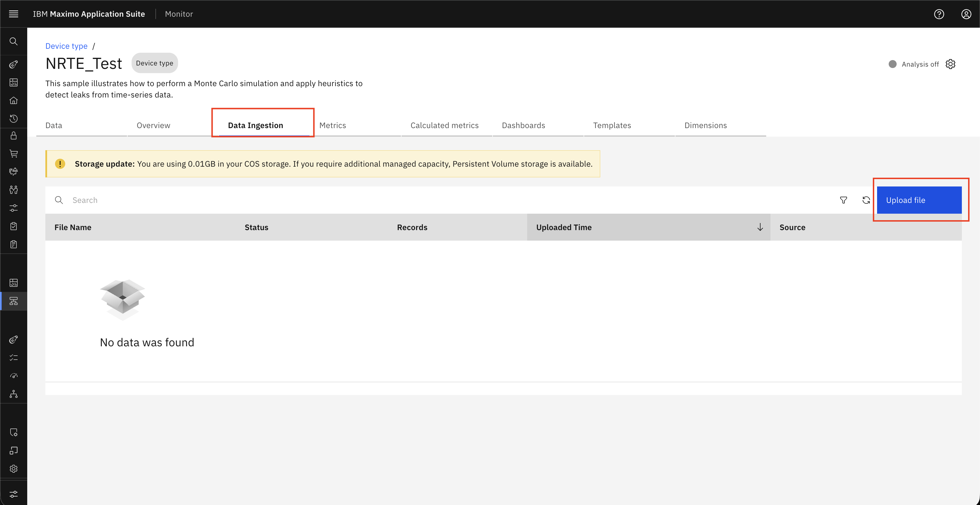Click the table filter funnel icon

coord(843,200)
